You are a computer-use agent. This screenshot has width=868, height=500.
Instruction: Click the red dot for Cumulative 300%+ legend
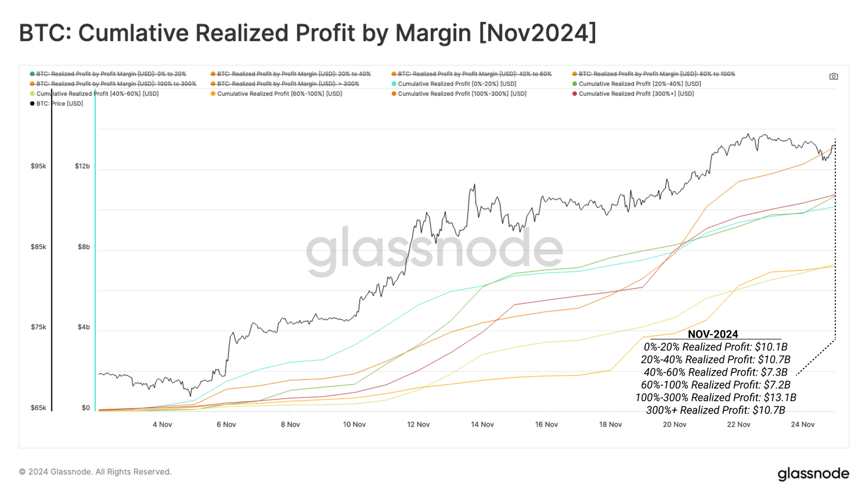tap(575, 94)
